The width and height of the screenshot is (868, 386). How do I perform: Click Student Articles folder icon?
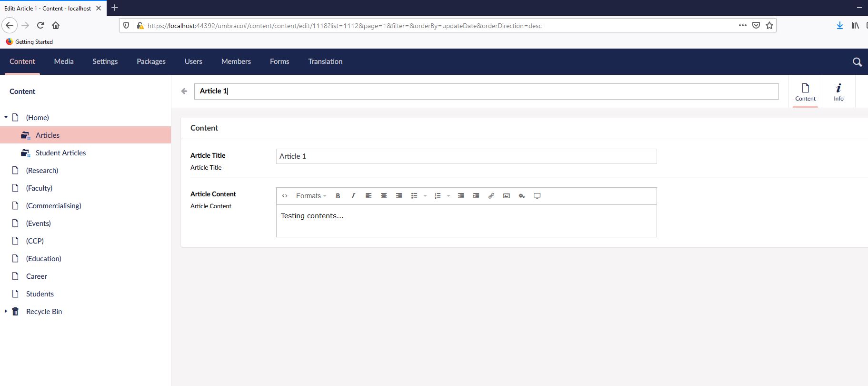(26, 153)
